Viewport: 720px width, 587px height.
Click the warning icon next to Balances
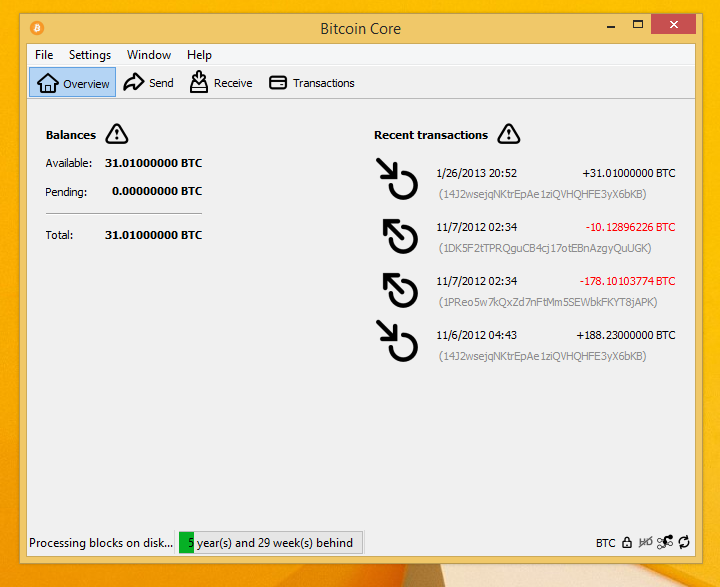(117, 134)
